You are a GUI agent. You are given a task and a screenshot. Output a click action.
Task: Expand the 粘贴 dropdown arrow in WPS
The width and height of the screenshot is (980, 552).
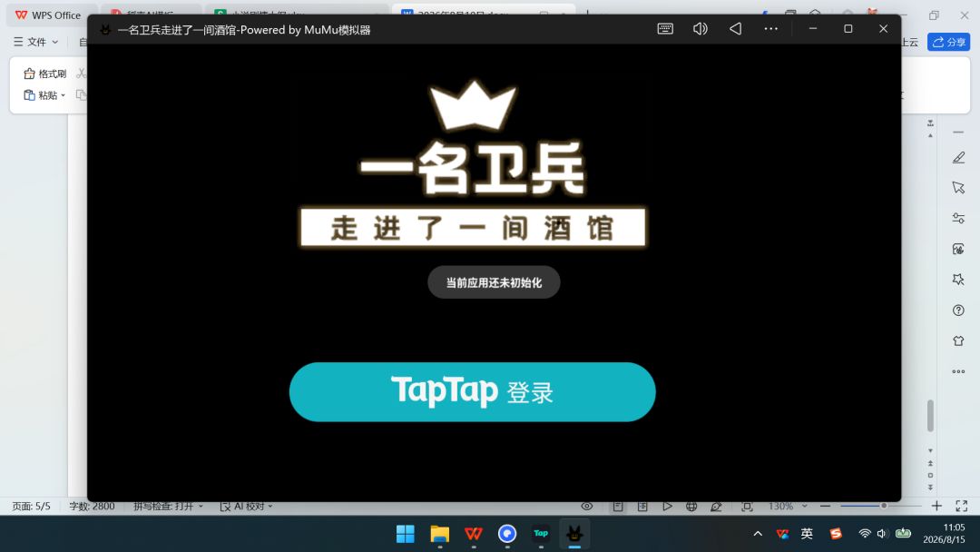(64, 95)
